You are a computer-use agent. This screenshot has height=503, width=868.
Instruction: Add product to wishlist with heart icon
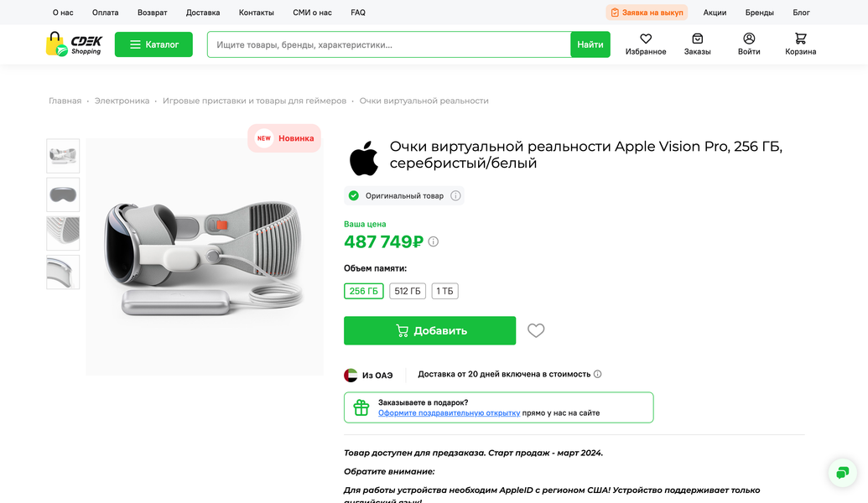[536, 330]
